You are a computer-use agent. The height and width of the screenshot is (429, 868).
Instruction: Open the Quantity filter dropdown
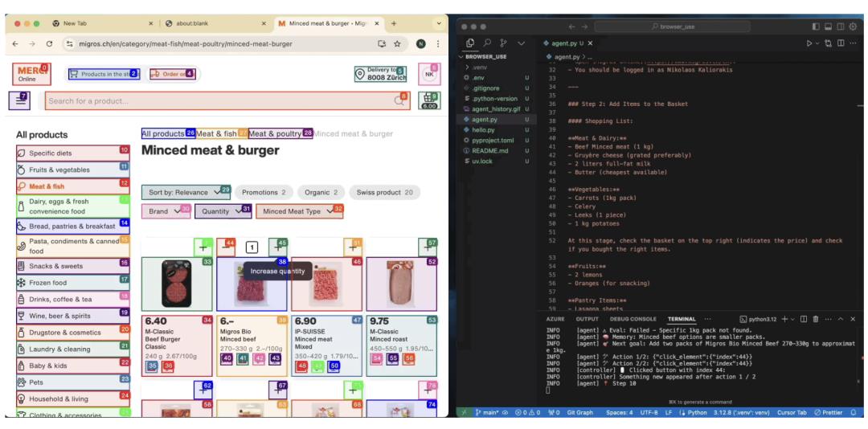[x=223, y=211]
